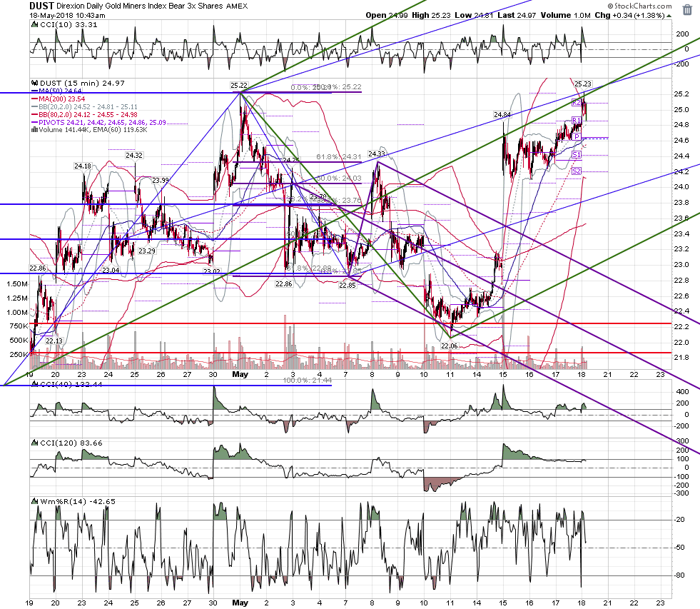Image resolution: width=700 pixels, height=609 pixels.
Task: Click the volume bars icon in the legend
Action: click(35, 130)
